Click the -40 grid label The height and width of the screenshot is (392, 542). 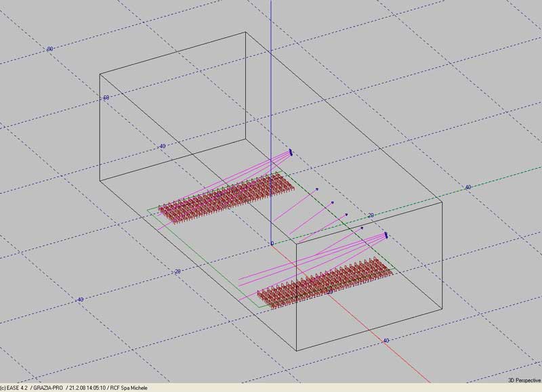pos(79,299)
